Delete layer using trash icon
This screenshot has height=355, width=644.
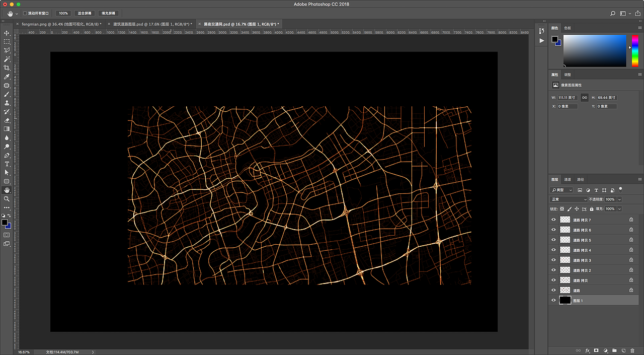click(x=632, y=350)
